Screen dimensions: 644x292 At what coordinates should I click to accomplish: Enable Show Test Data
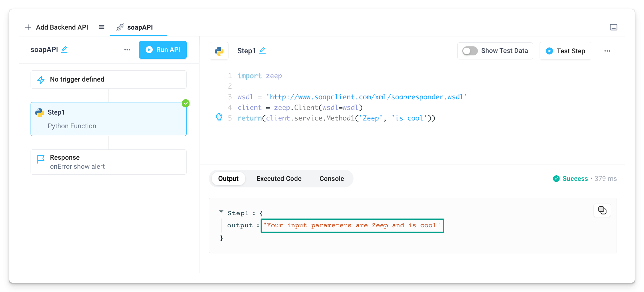pos(469,51)
